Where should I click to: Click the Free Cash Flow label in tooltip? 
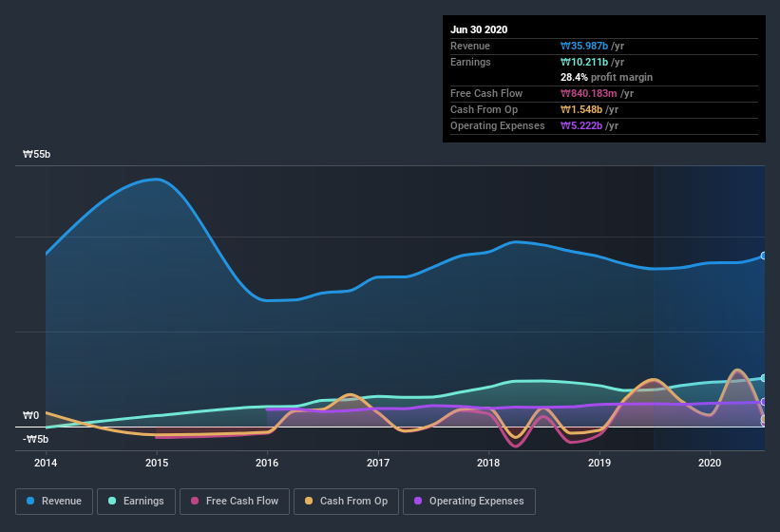click(486, 93)
